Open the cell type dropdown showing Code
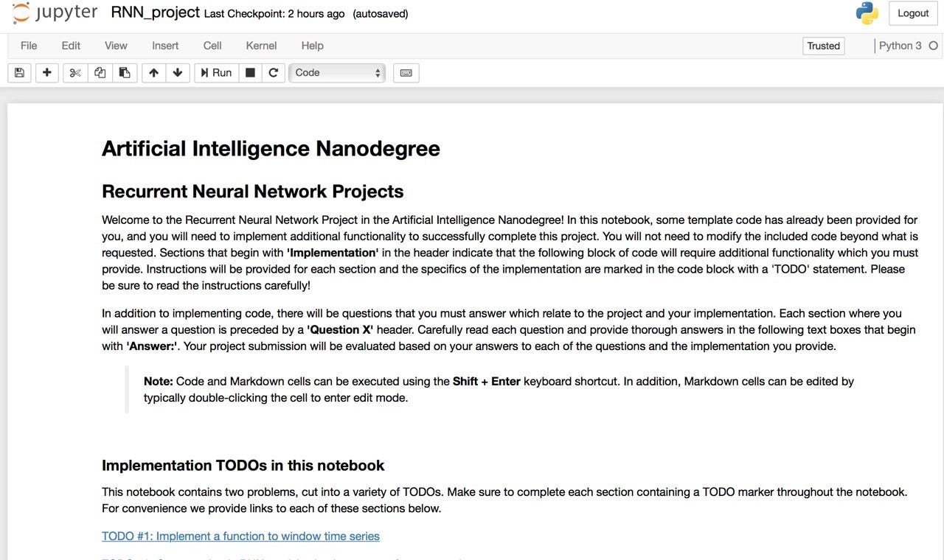 pos(336,72)
